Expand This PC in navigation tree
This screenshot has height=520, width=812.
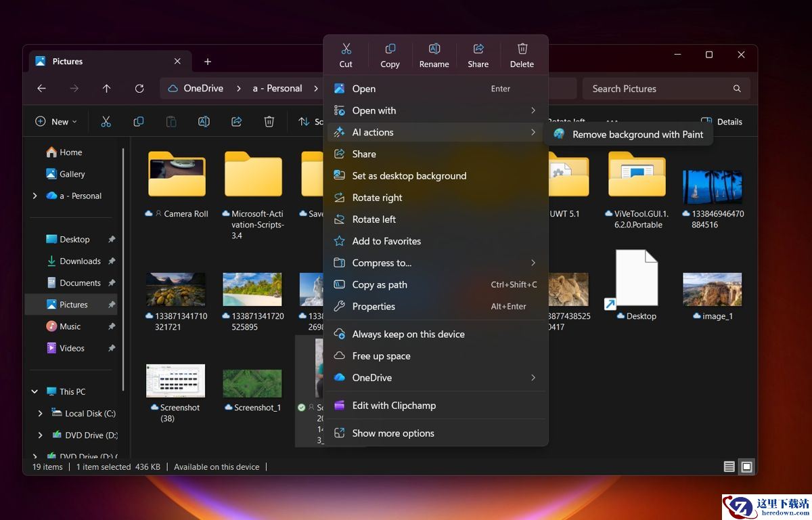(35, 391)
